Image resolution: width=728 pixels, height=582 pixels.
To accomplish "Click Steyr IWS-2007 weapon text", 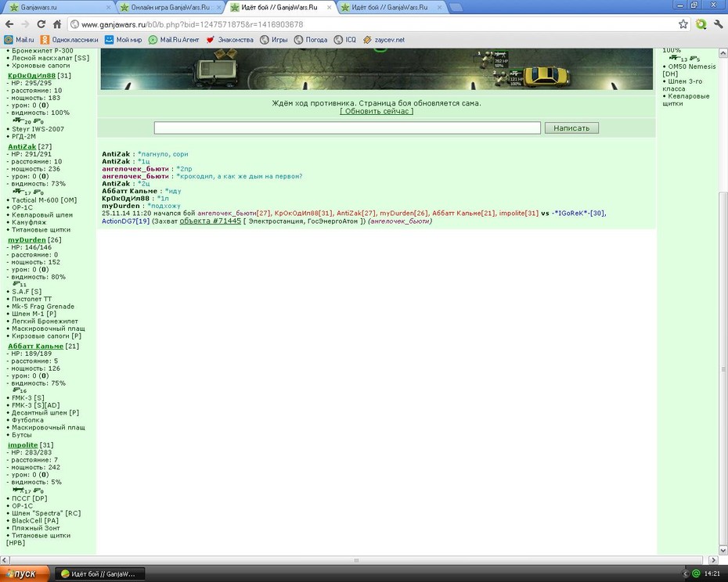I will point(38,129).
